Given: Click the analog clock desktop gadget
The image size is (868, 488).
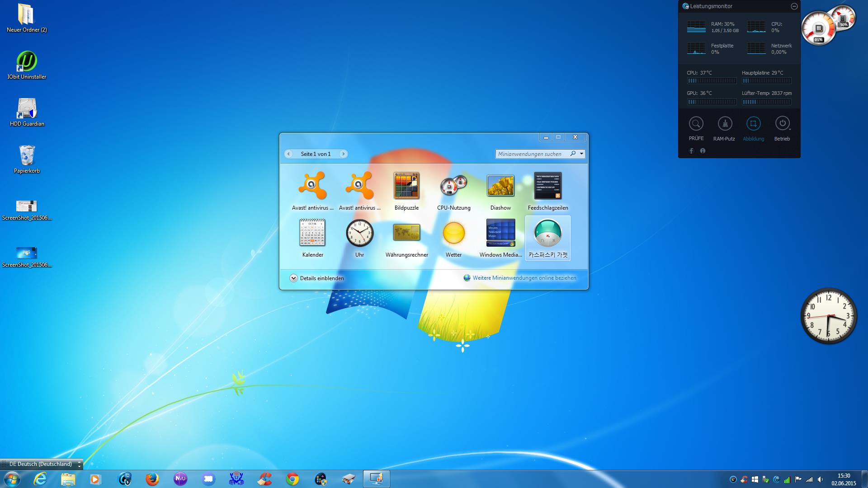Looking at the screenshot, I should coord(829,316).
